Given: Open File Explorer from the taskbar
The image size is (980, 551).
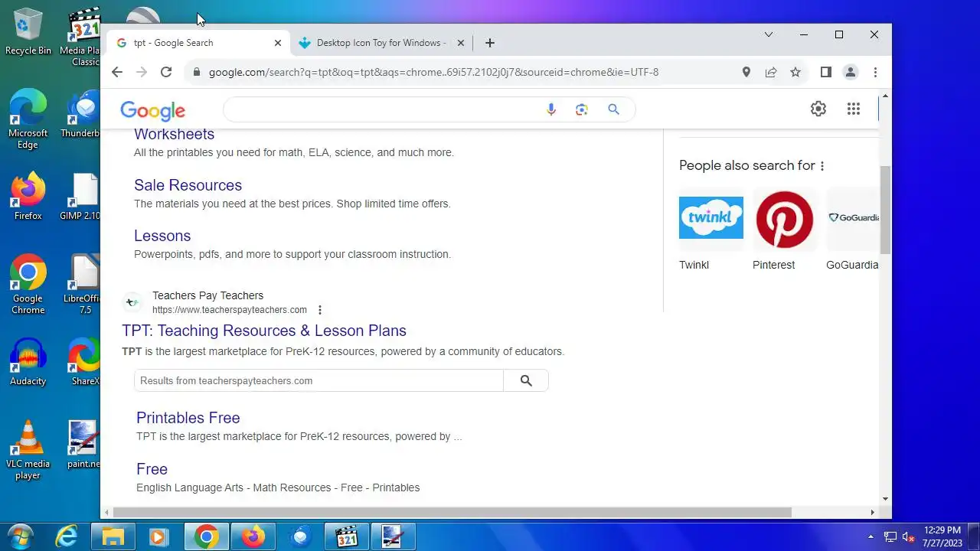Looking at the screenshot, I should click(x=113, y=537).
